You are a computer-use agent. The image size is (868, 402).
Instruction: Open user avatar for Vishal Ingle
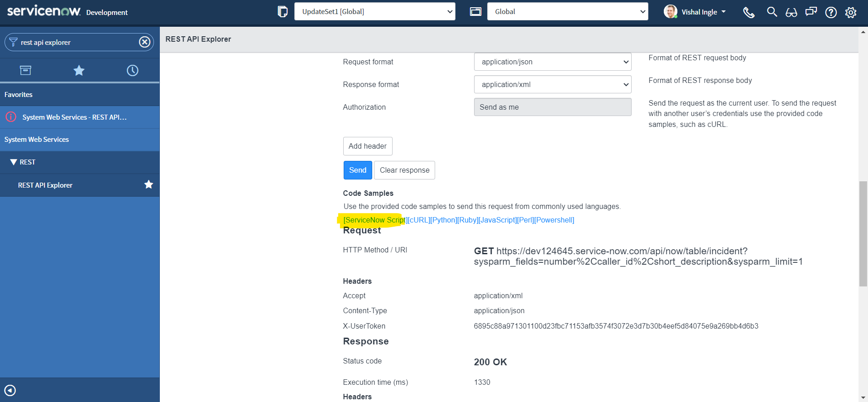click(670, 12)
